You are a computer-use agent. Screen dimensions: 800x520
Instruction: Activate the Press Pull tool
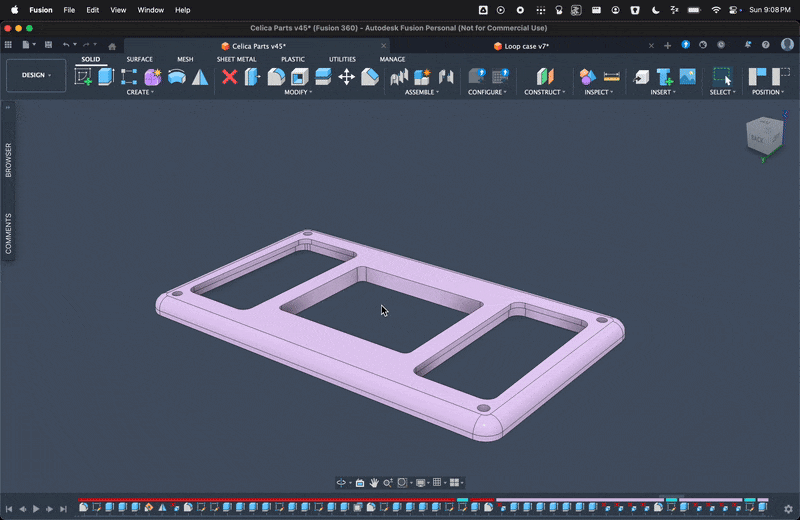(x=253, y=77)
